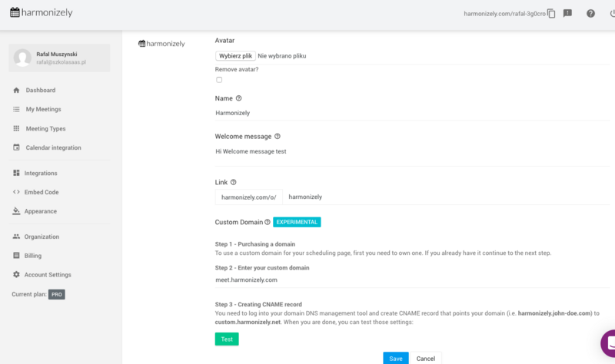Click the copy link icon beside harmonizely URL
The width and height of the screenshot is (615, 364).
click(551, 13)
